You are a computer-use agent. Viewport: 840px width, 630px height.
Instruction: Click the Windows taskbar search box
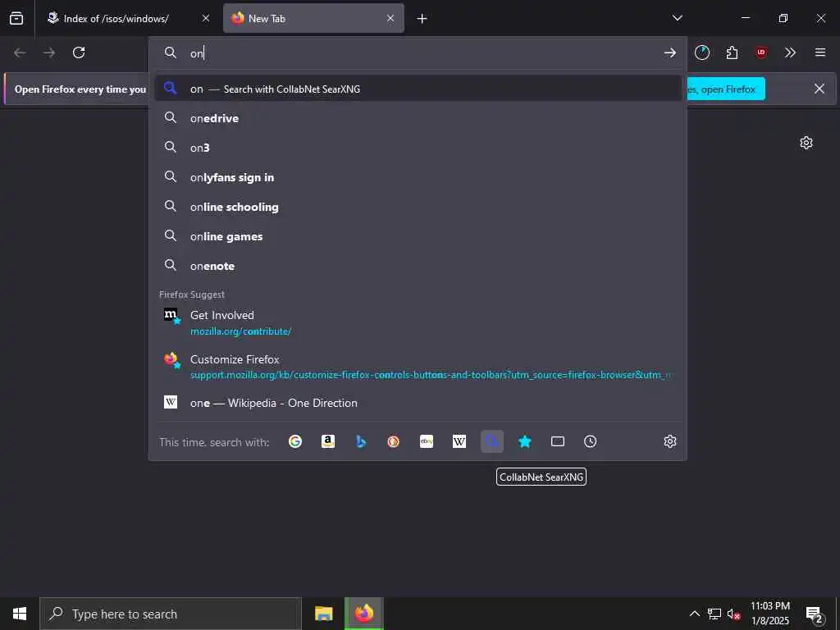click(x=171, y=614)
